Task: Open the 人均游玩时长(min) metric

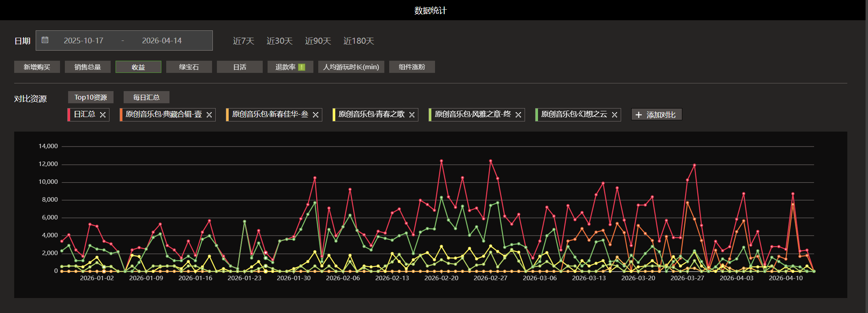Action: coord(351,67)
